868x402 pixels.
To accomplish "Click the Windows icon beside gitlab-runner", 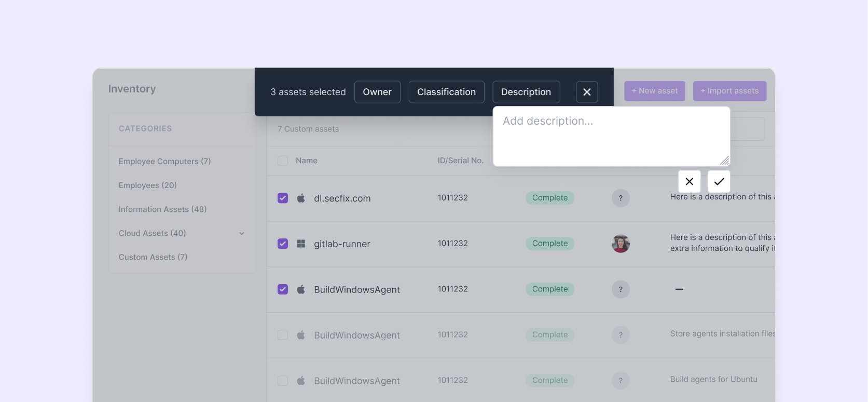I will click(x=301, y=244).
